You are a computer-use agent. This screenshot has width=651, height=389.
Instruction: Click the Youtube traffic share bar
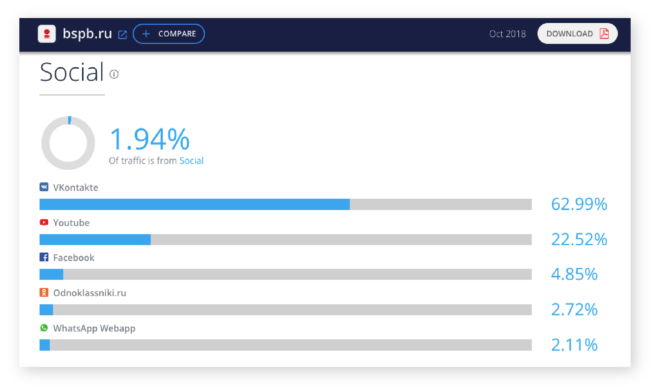286,240
